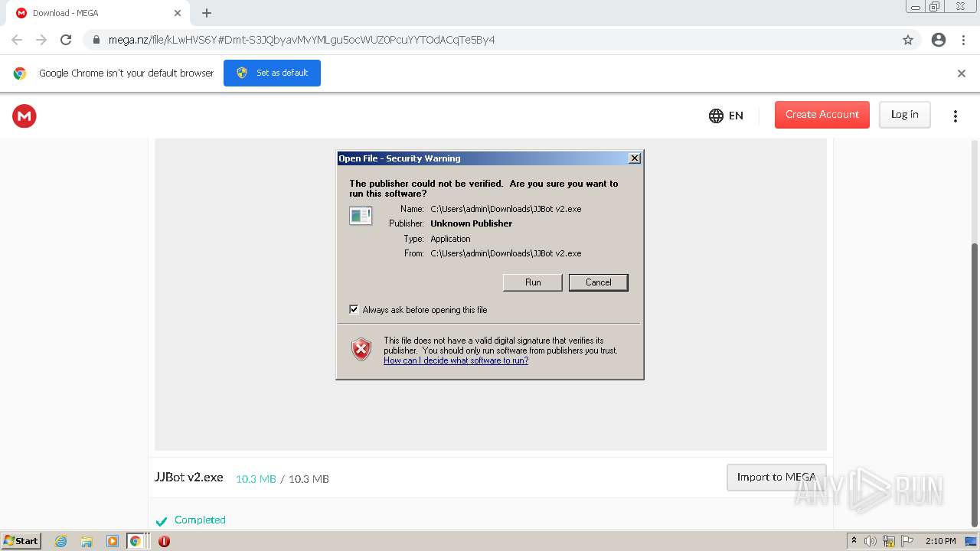Click Chrome icon in taskbar

point(136,541)
